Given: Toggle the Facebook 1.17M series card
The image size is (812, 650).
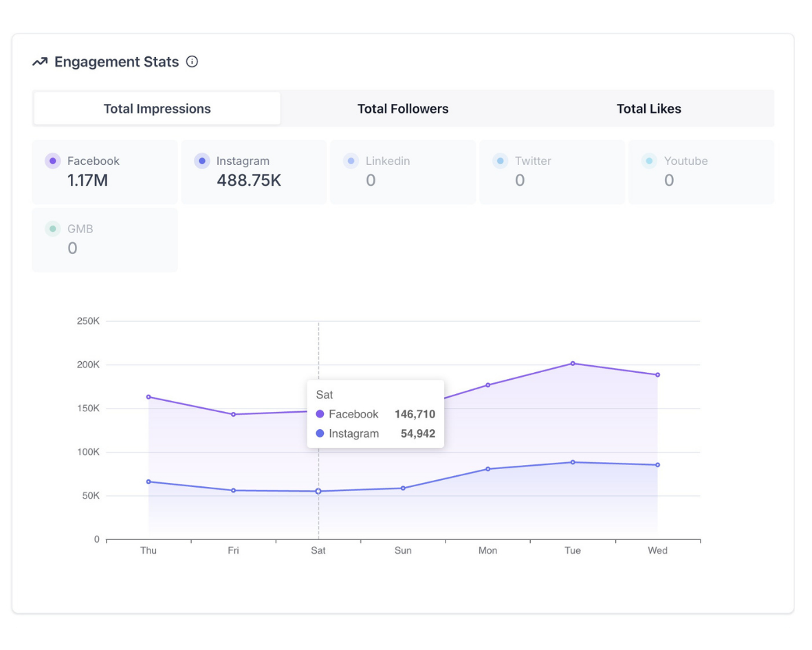Looking at the screenshot, I should [105, 172].
